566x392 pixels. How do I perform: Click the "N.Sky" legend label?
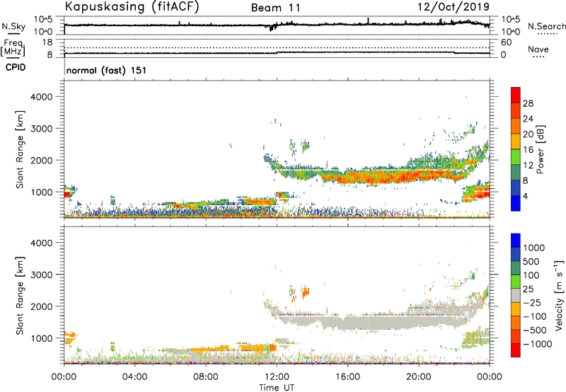13,26
